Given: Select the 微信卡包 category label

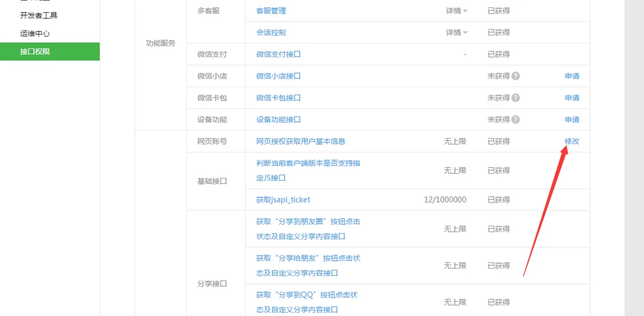Looking at the screenshot, I should [212, 98].
